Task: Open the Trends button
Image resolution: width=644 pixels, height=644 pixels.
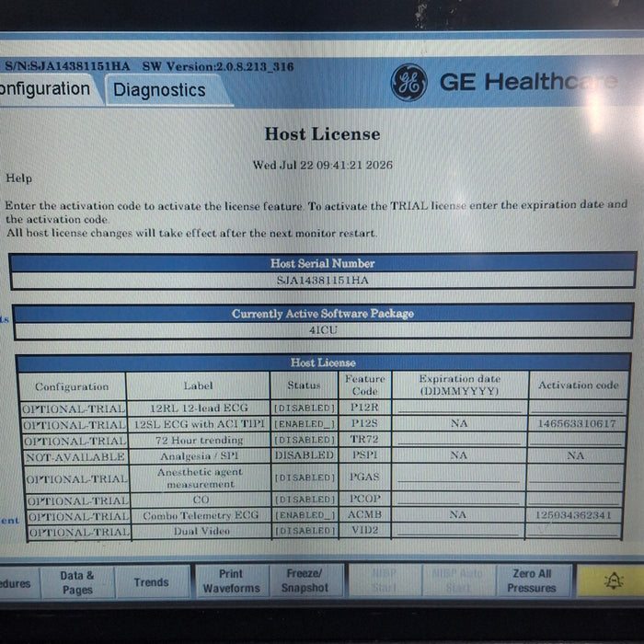Action: 151,582
